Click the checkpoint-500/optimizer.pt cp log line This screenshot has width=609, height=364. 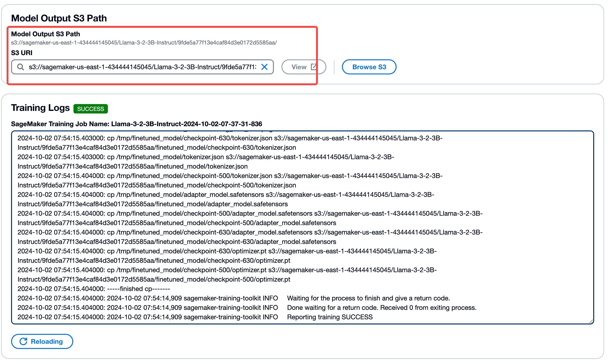227,270
